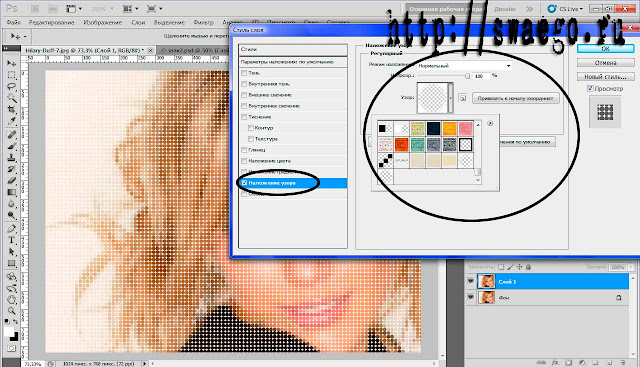
Task: Open the blend mode Нормальный dropdown
Action: click(x=464, y=65)
